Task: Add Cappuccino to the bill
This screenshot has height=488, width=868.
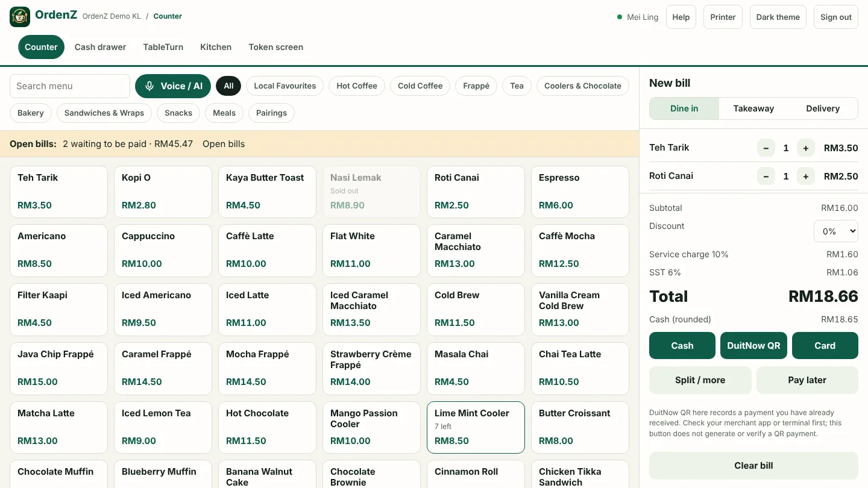Action: 163,250
